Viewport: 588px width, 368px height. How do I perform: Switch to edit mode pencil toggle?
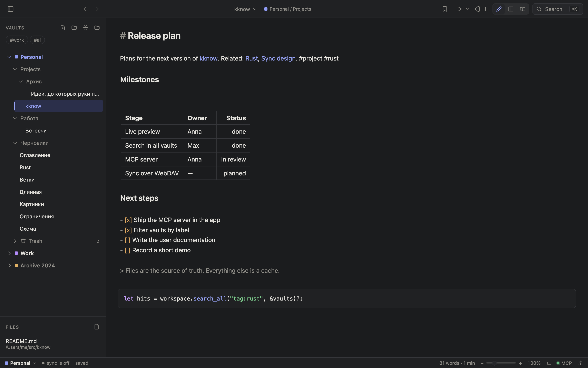(499, 9)
